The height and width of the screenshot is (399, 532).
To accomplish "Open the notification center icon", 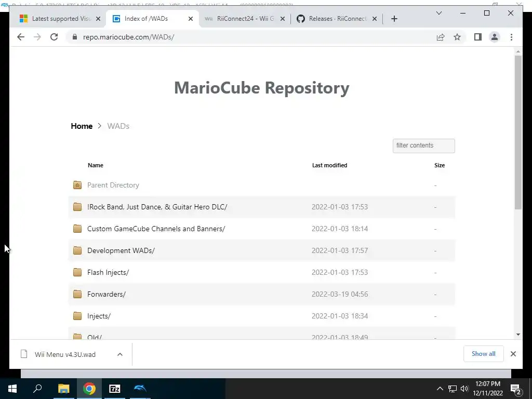I will (516, 390).
